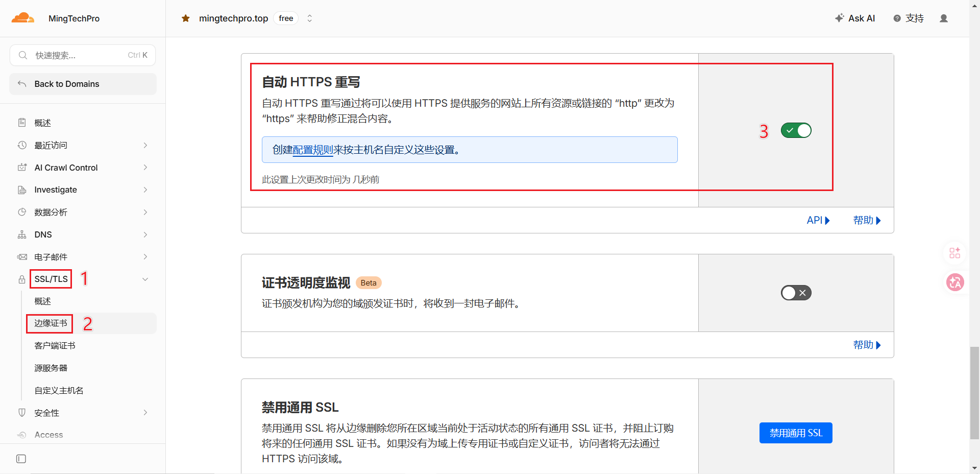Follow the 配置规则 link

(313, 150)
